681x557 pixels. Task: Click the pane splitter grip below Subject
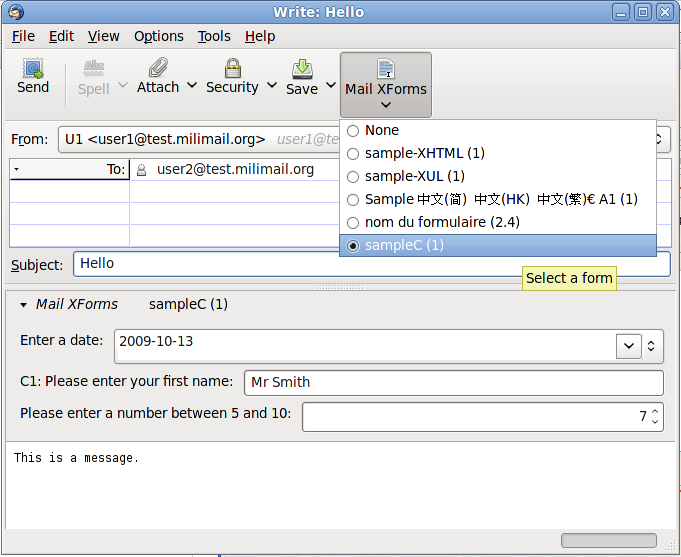pos(340,287)
